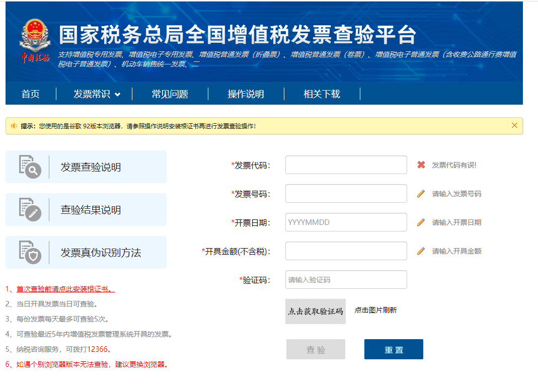This screenshot has height=392, width=538.
Task: Click the install root certificate red link
Action: (65, 289)
